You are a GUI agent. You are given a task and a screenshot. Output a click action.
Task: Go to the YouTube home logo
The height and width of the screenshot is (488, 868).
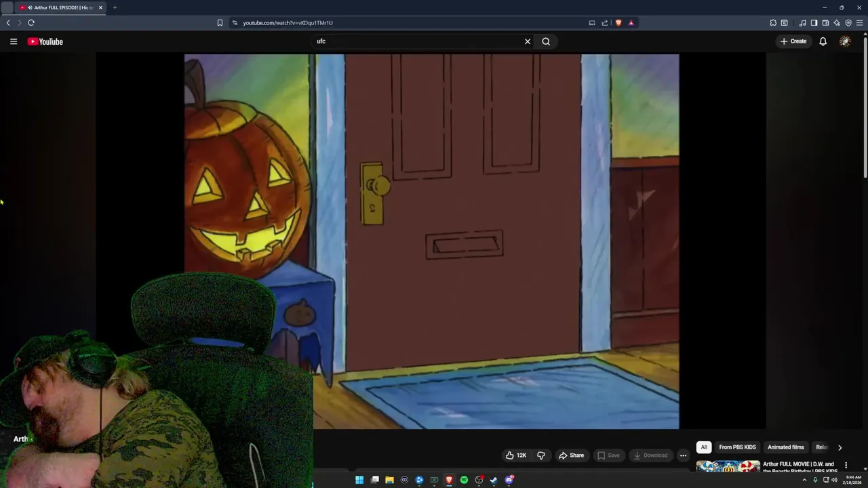45,41
